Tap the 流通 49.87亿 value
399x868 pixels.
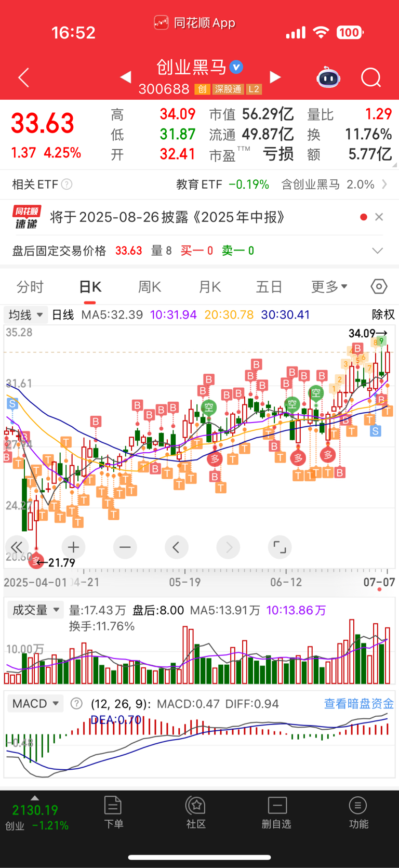point(251,134)
